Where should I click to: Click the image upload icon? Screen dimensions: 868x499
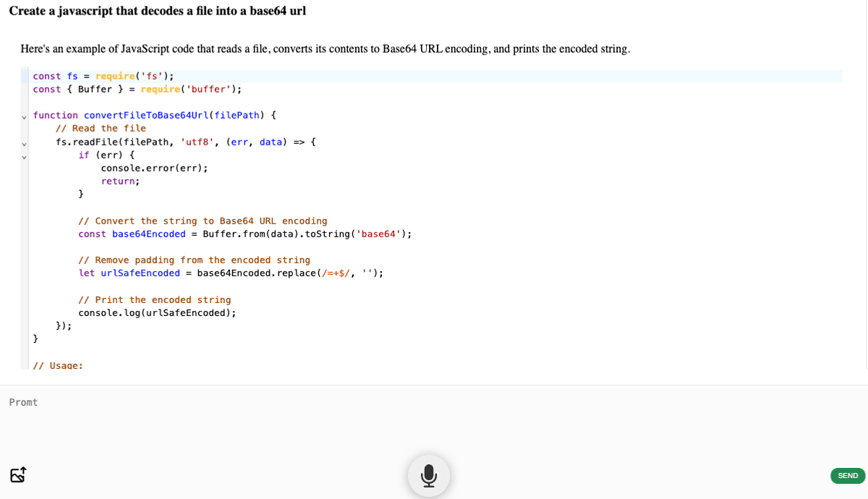tap(18, 475)
